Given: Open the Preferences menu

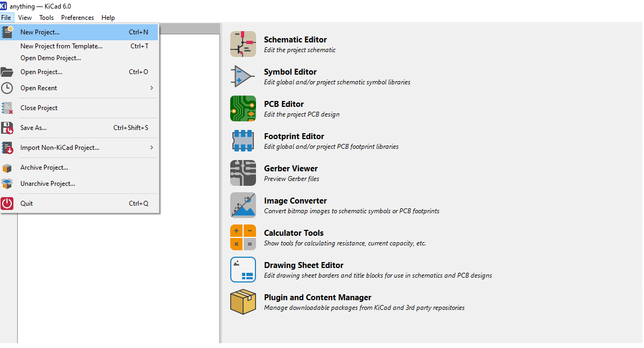Looking at the screenshot, I should (x=78, y=18).
